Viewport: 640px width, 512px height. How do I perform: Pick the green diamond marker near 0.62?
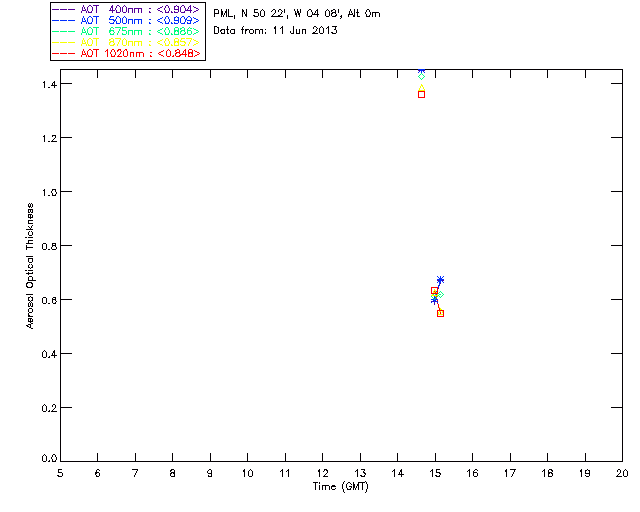[440, 294]
